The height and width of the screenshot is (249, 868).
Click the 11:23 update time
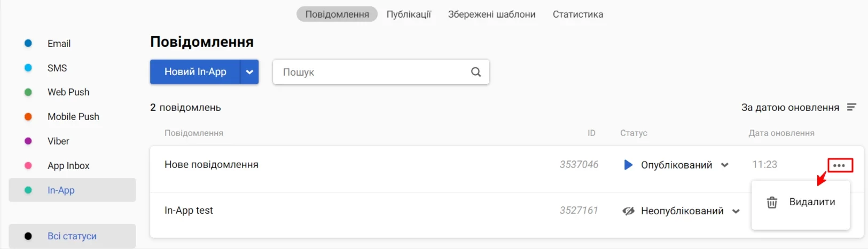point(764,165)
